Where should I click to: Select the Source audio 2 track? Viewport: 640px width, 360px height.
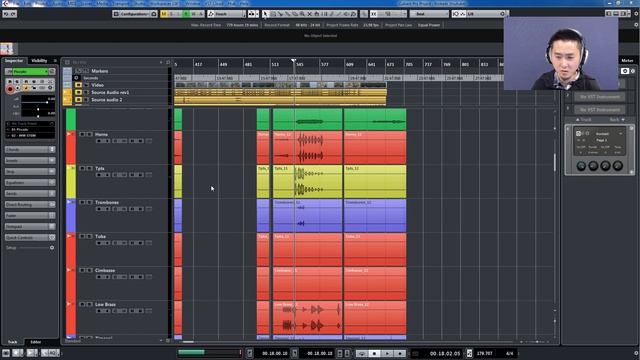click(x=107, y=100)
